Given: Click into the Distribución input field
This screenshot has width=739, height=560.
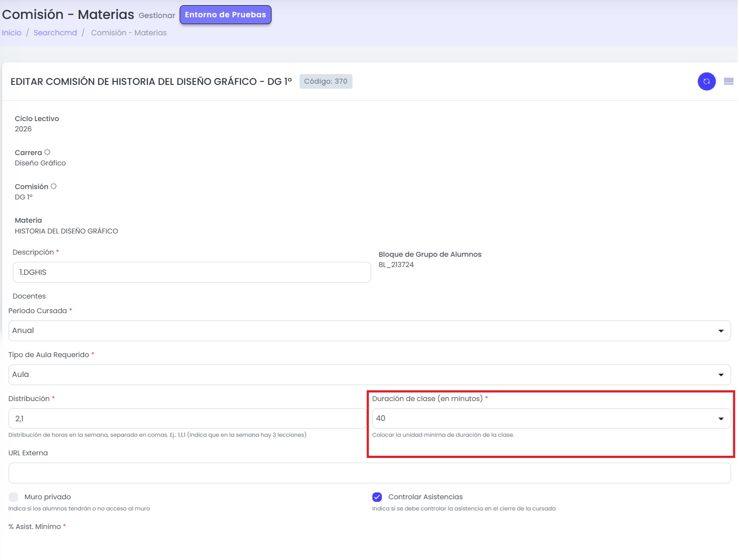Looking at the screenshot, I should [187, 418].
